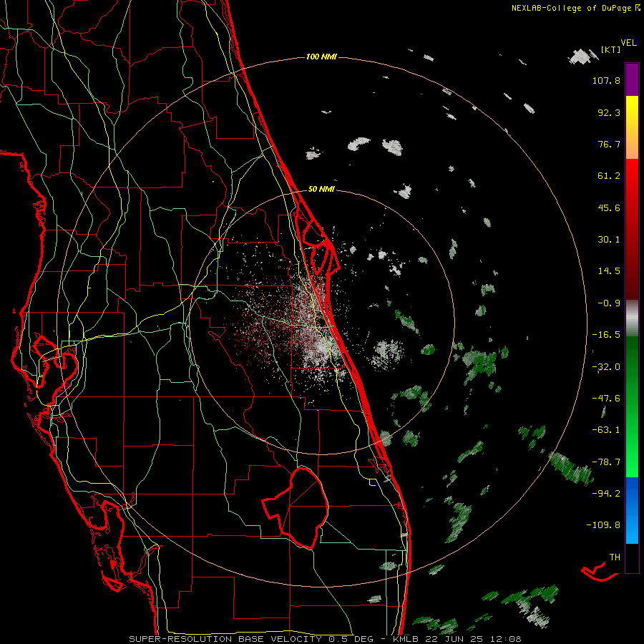The width and height of the screenshot is (644, 644).
Task: Click the yellow segment of the color bar
Action: tap(632, 127)
